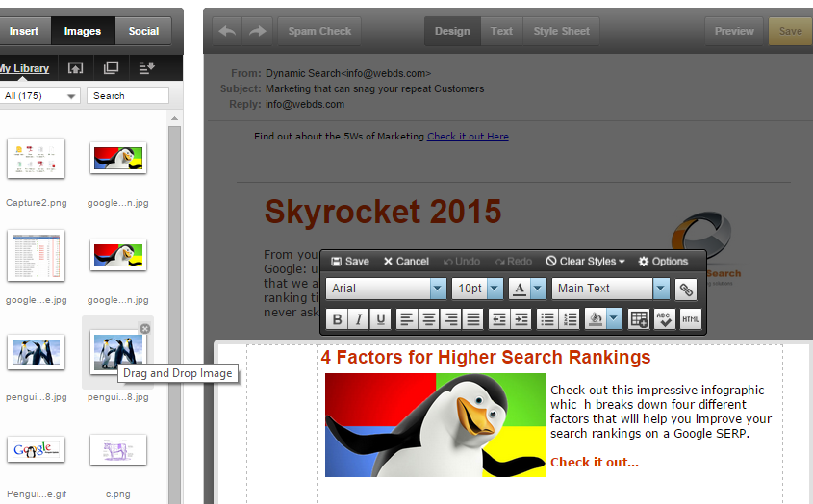Viewport: 813px width, 504px height.
Task: Switch to the Style Sheet tab
Action: click(x=561, y=31)
